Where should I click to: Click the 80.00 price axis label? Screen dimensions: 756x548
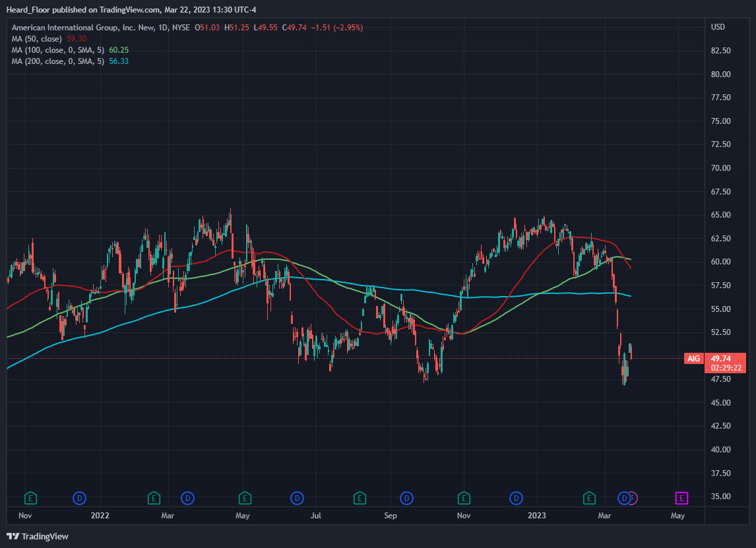click(721, 75)
